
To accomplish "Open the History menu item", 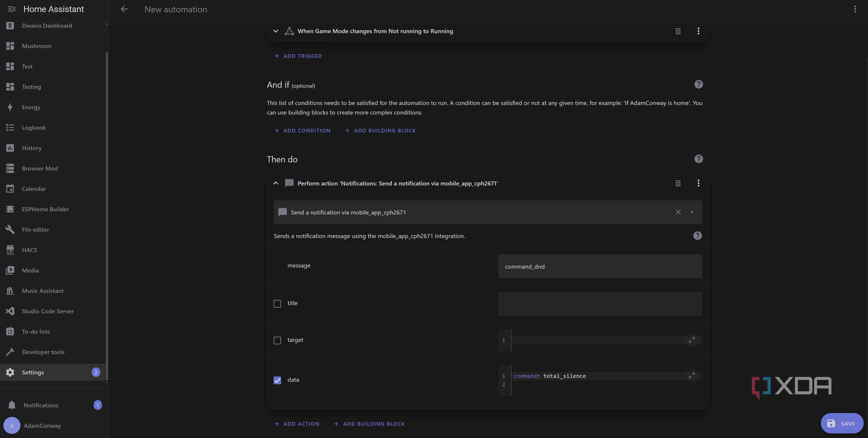I will (53, 148).
